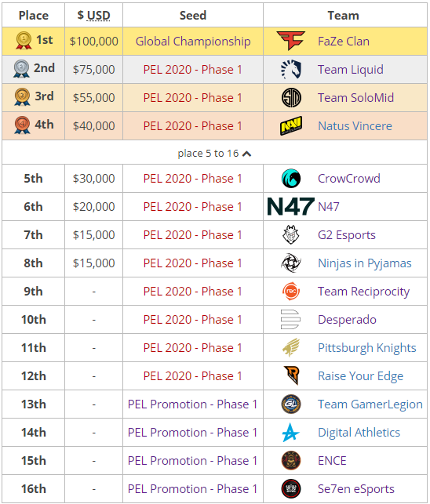The height and width of the screenshot is (504, 430).
Task: Open PEL 2020 - Phase 1 link for 2nd place
Action: click(192, 70)
